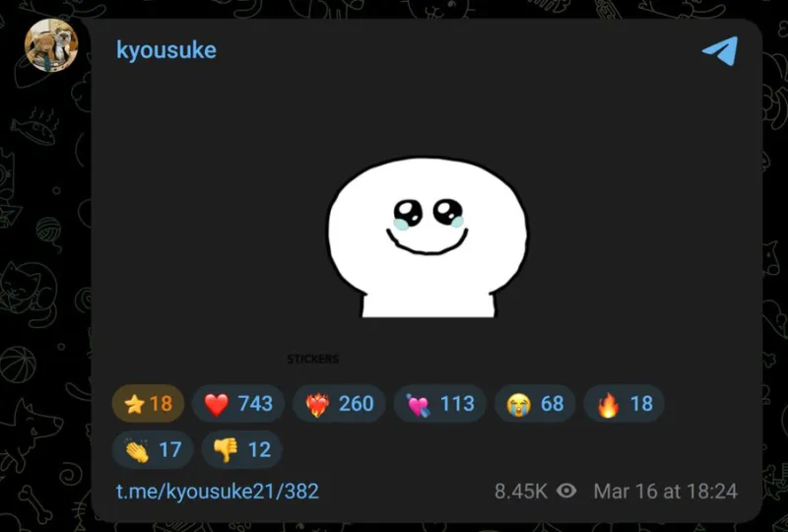
Task: Click the Telegram share arrow icon
Action: click(720, 50)
